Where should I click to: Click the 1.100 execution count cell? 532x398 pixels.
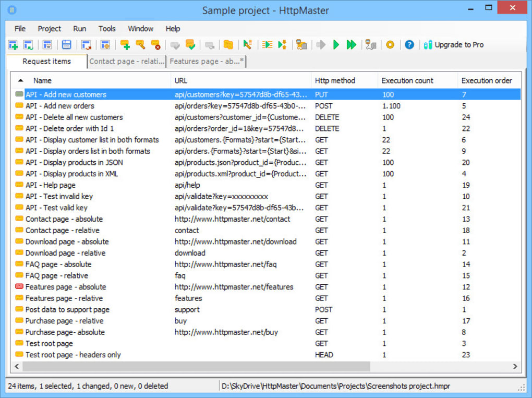(391, 106)
